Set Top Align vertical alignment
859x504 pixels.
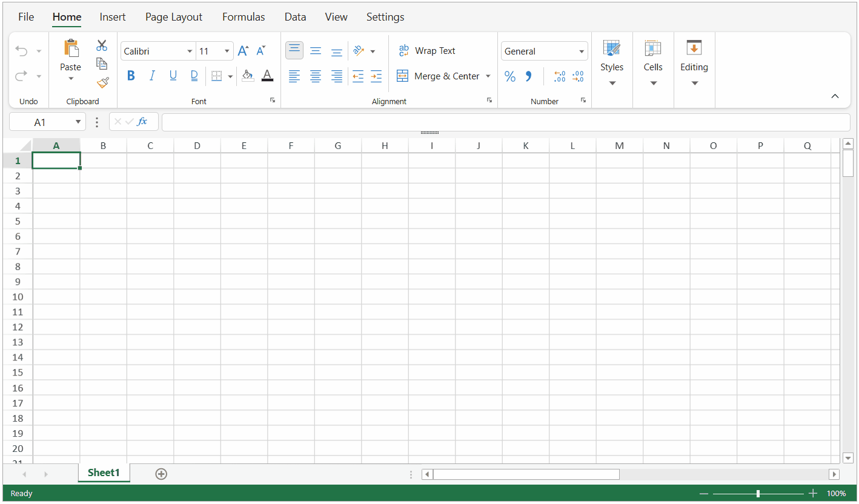pyautogui.click(x=294, y=50)
